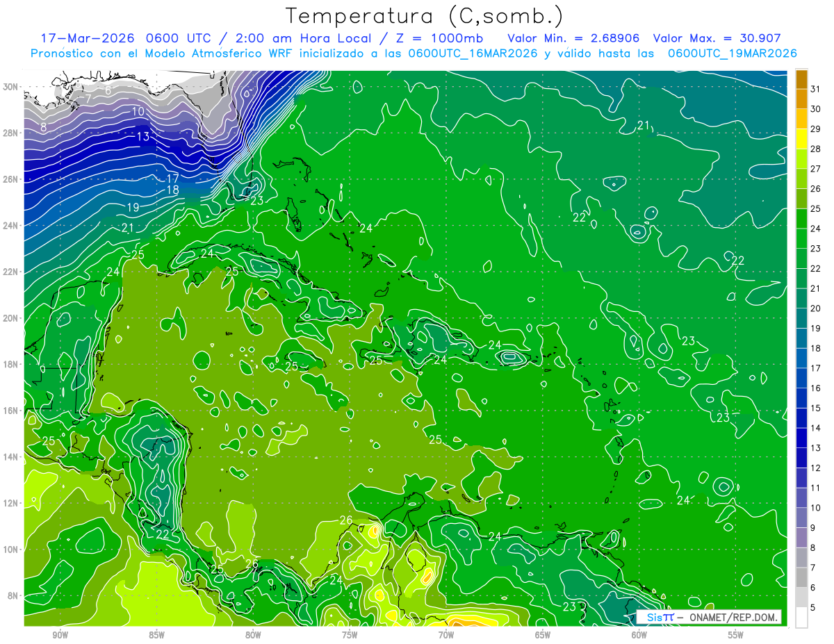The image size is (834, 644).
Task: Click the 8N latitude axis label
Action: (x=13, y=595)
